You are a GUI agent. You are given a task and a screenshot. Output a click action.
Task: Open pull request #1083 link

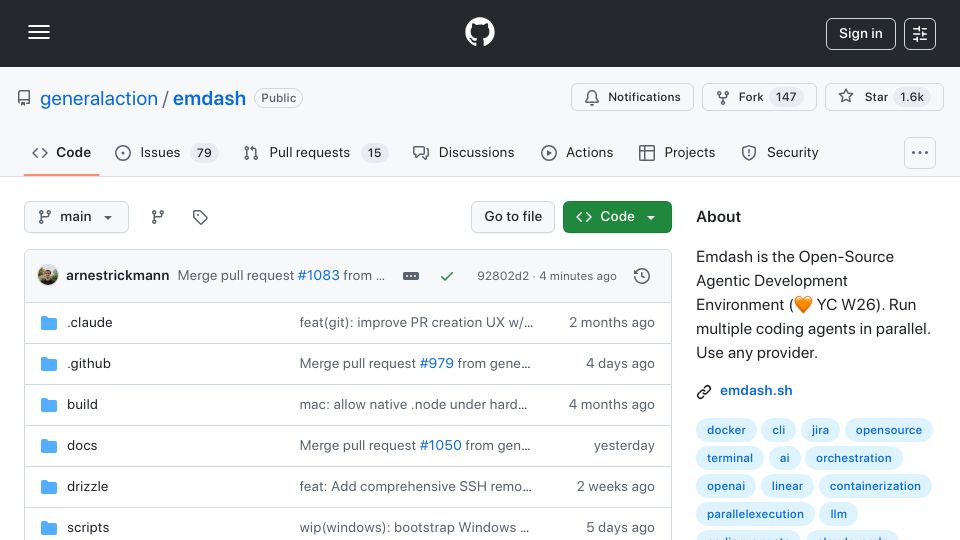point(318,276)
